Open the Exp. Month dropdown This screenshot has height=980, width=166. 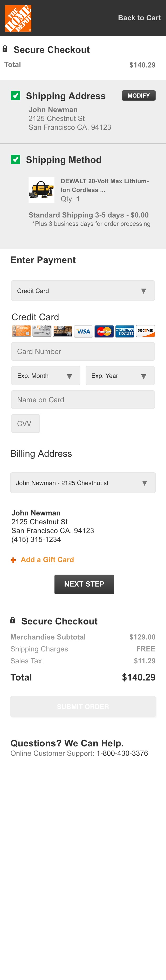(46, 376)
